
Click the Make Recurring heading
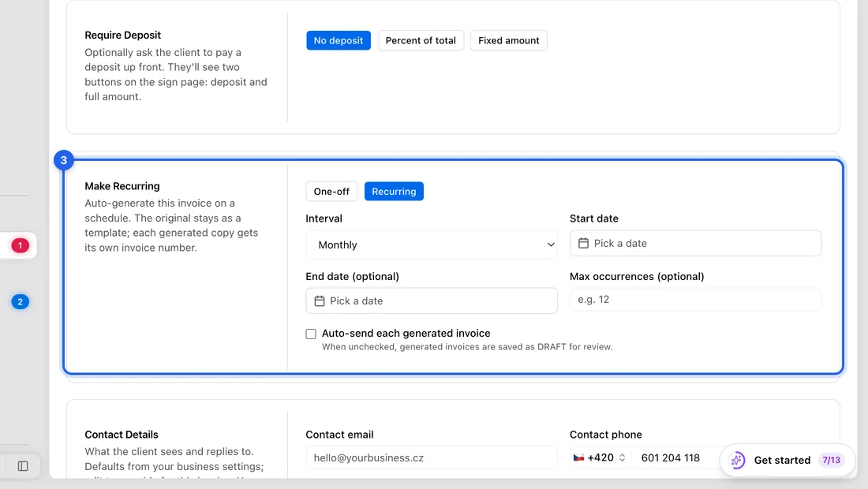122,186
